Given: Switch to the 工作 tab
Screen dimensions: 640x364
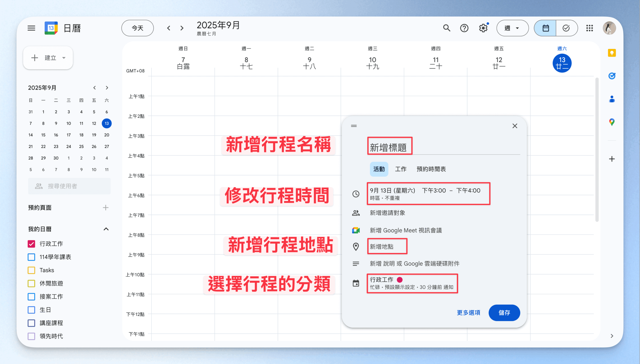Looking at the screenshot, I should [400, 169].
